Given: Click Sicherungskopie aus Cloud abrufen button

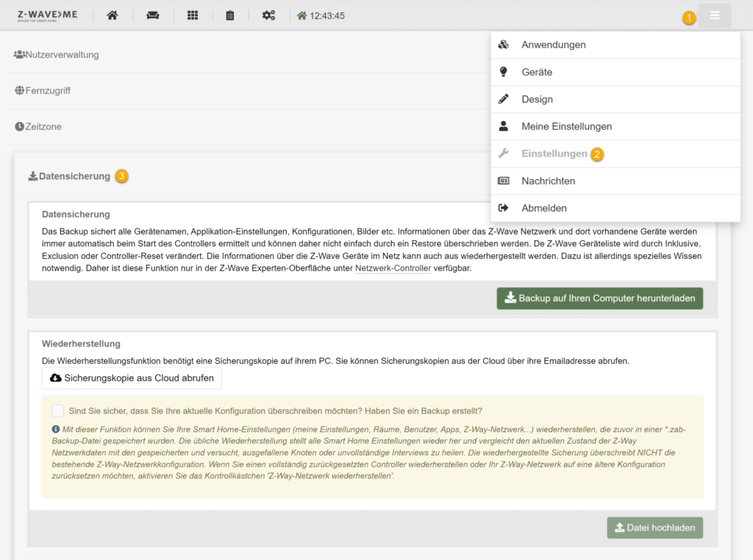Looking at the screenshot, I should tap(132, 378).
